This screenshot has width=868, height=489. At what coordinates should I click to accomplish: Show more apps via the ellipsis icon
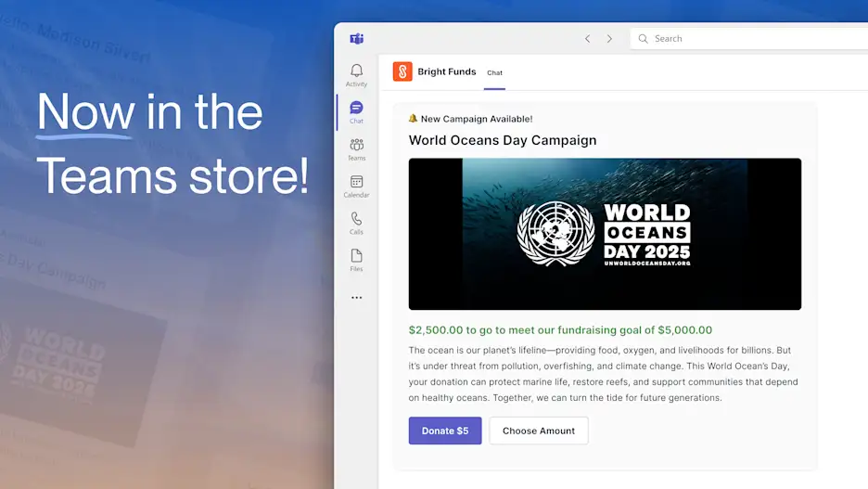(x=356, y=297)
